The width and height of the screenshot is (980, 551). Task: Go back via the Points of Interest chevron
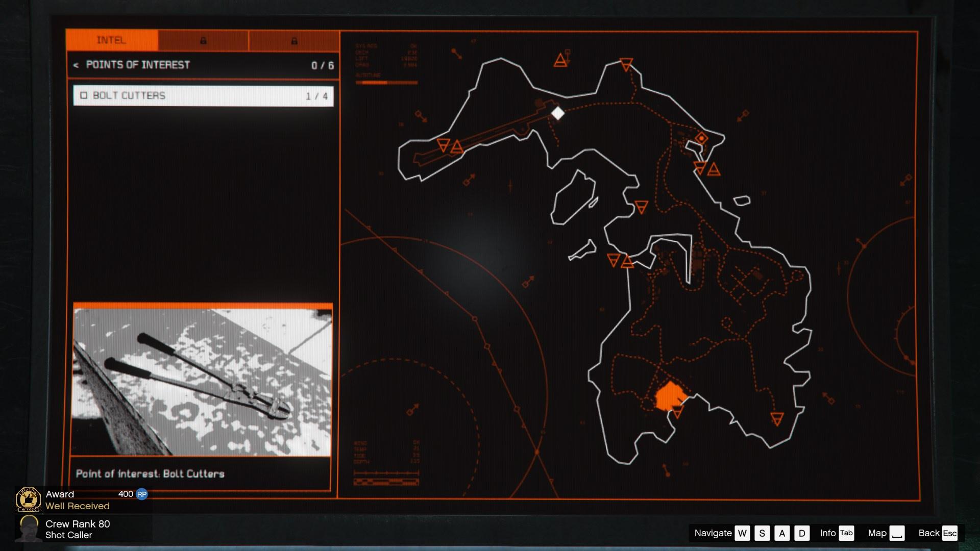[76, 65]
